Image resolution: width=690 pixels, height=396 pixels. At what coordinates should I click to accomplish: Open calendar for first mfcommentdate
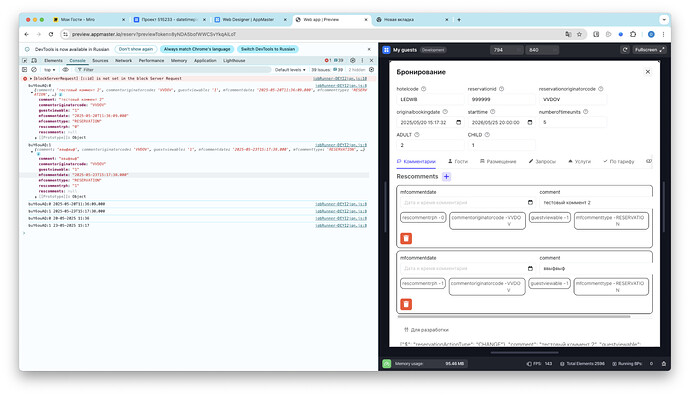530,202
